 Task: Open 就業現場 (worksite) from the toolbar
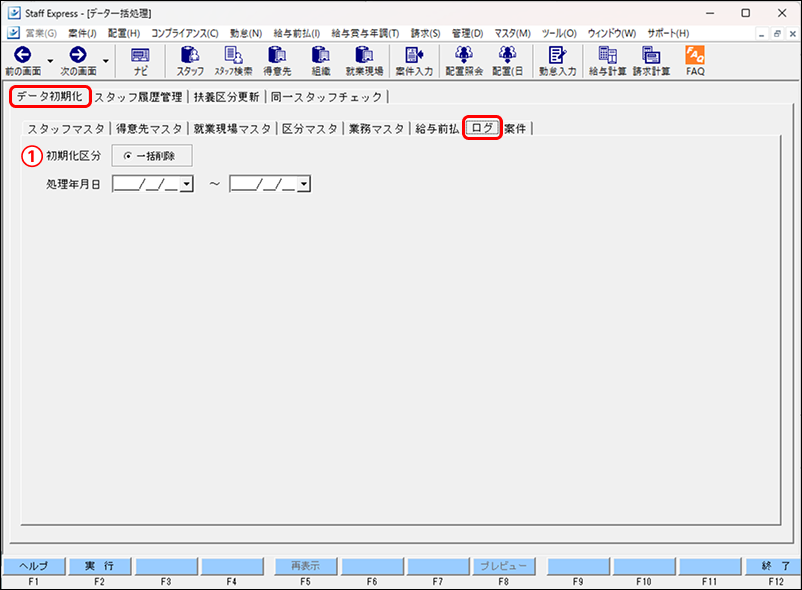[364, 60]
